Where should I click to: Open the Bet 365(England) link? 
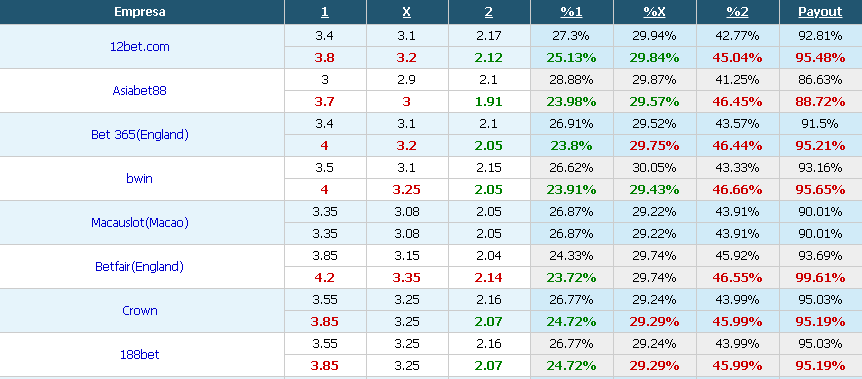tap(140, 135)
